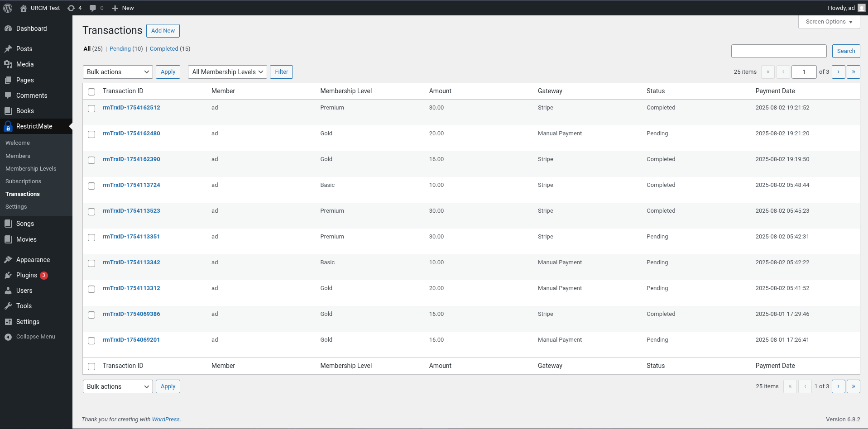The height and width of the screenshot is (429, 868).
Task: Click the plus New icon in admin bar
Action: (115, 8)
